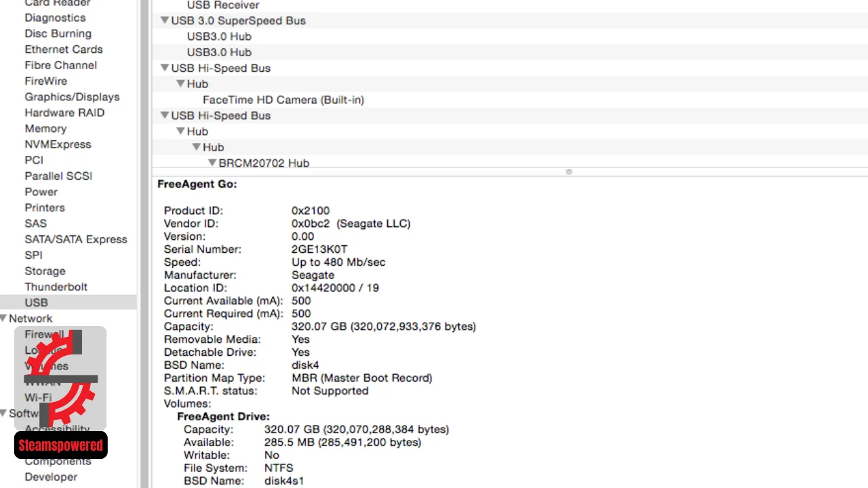Open SPI in the sidebar

(x=33, y=255)
